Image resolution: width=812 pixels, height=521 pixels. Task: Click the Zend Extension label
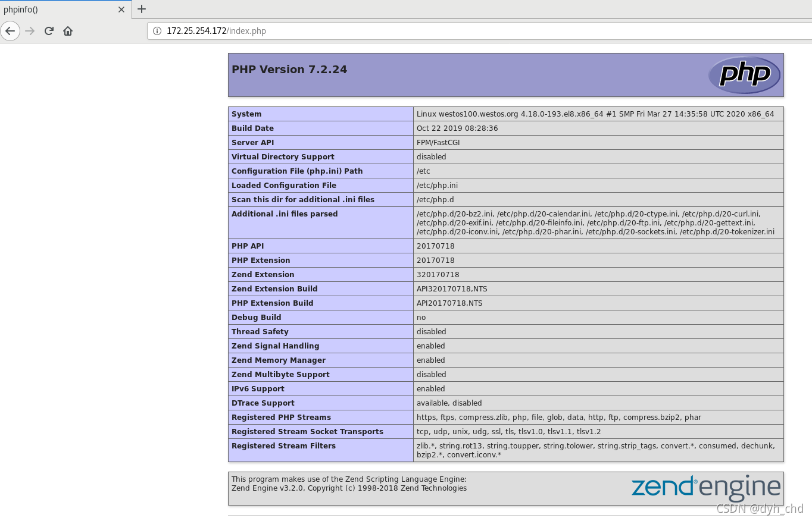[x=263, y=275]
